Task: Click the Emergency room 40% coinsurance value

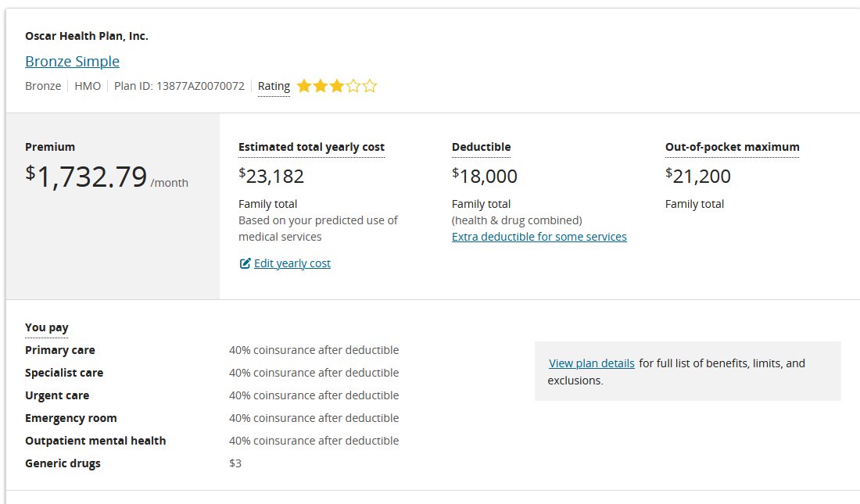Action: [314, 418]
